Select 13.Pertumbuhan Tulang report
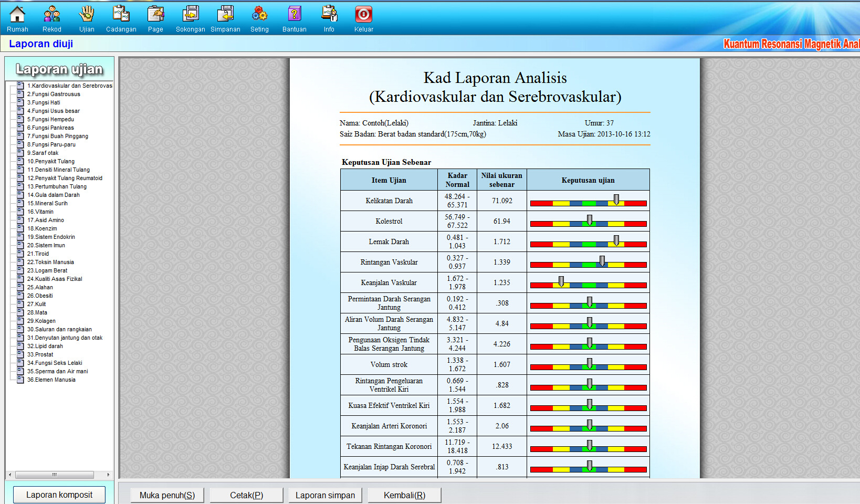 57,186
